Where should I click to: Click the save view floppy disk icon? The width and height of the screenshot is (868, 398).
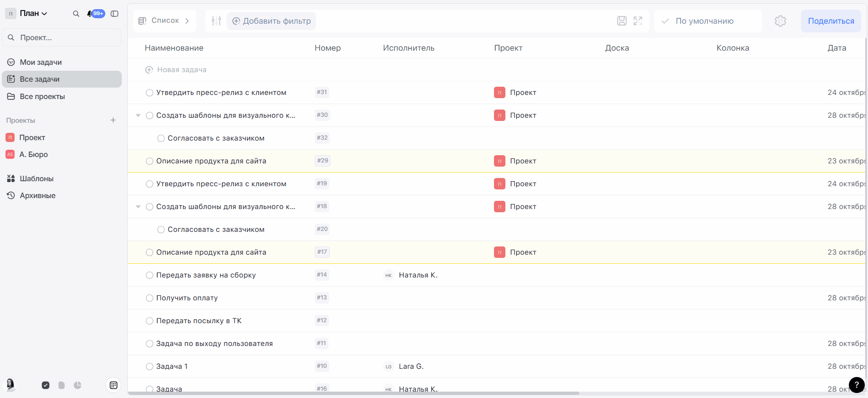point(622,21)
